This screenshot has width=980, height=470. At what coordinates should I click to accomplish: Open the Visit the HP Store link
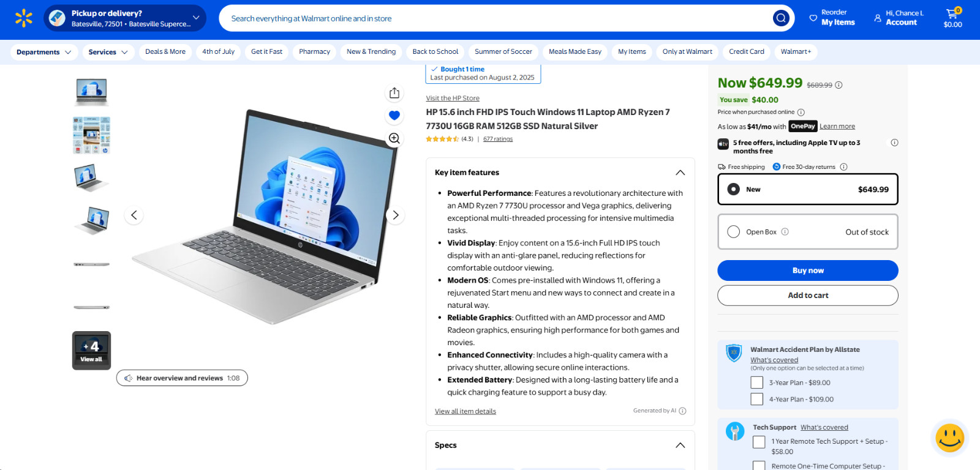(453, 98)
